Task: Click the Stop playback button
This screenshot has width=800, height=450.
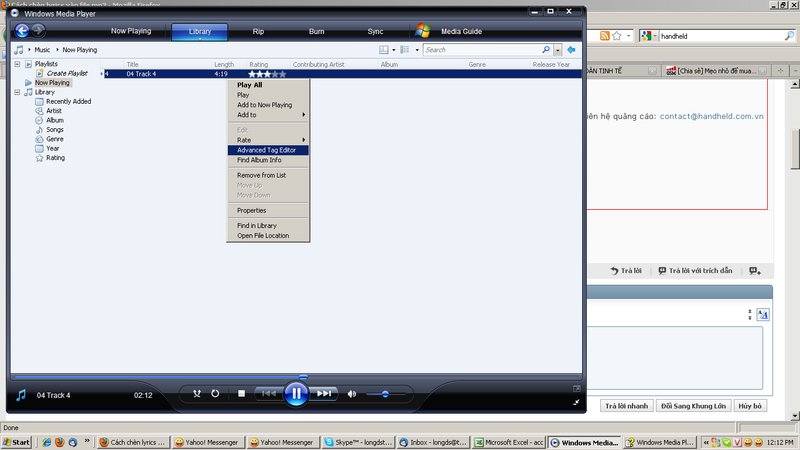Action: (x=241, y=394)
